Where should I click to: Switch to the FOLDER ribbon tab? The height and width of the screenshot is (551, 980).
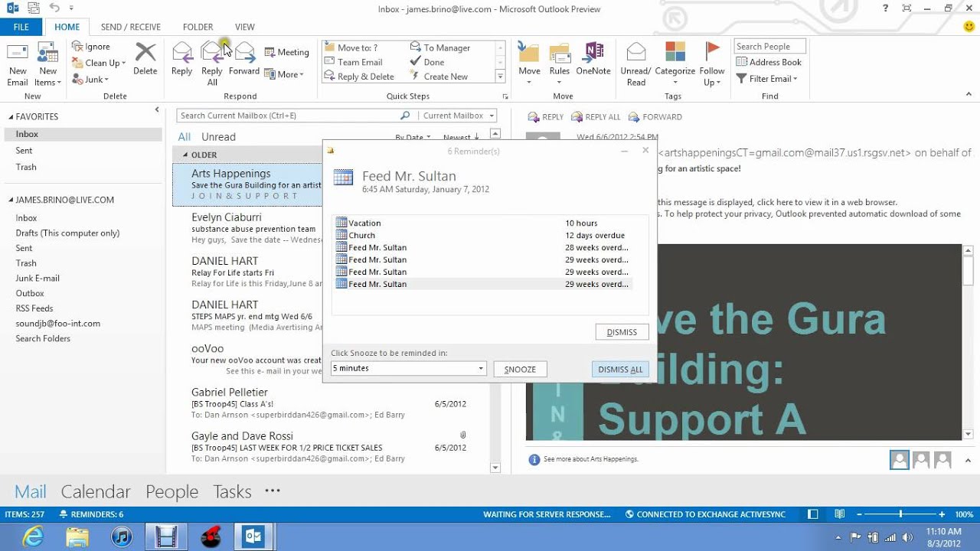pos(198,27)
